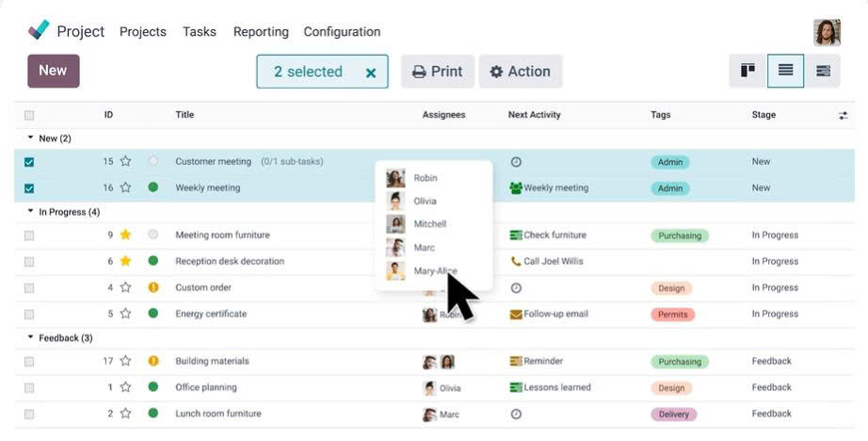The width and height of the screenshot is (868, 441).
Task: Click the New button
Action: pyautogui.click(x=54, y=71)
